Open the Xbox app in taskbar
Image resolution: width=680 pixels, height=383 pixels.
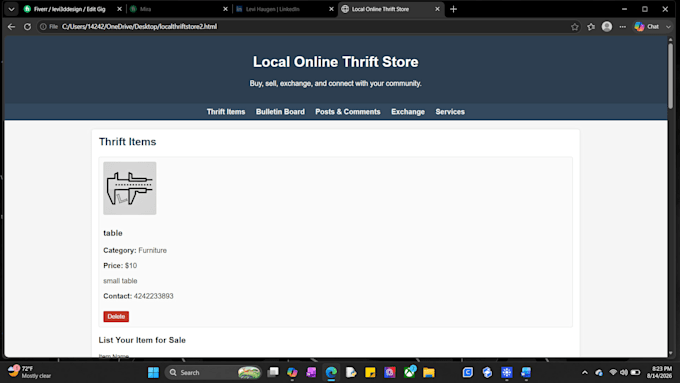tap(409, 373)
